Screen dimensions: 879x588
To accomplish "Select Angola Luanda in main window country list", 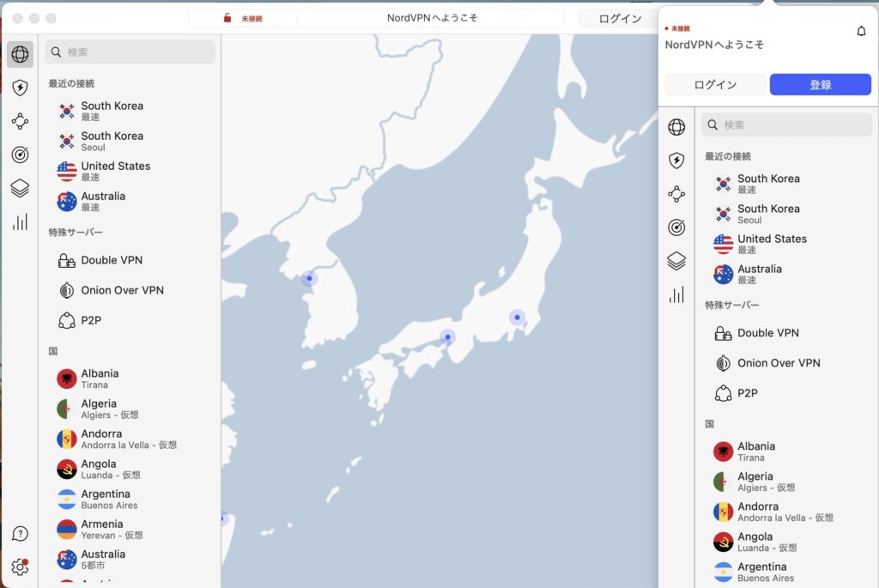I will tap(130, 470).
